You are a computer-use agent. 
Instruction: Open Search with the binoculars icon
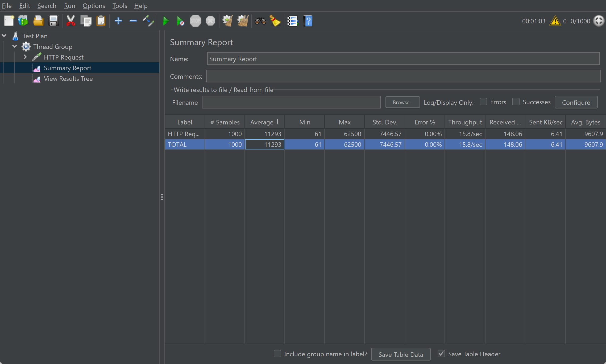point(260,21)
